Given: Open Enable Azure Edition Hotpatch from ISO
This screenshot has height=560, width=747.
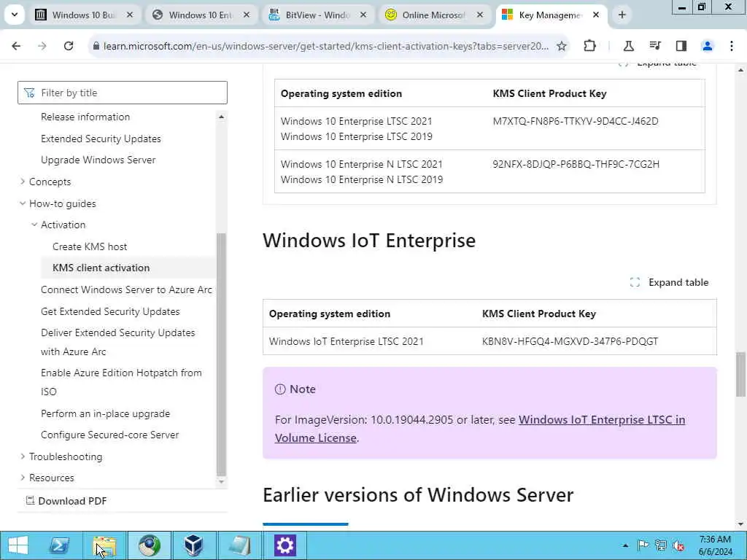Looking at the screenshot, I should pyautogui.click(x=121, y=382).
